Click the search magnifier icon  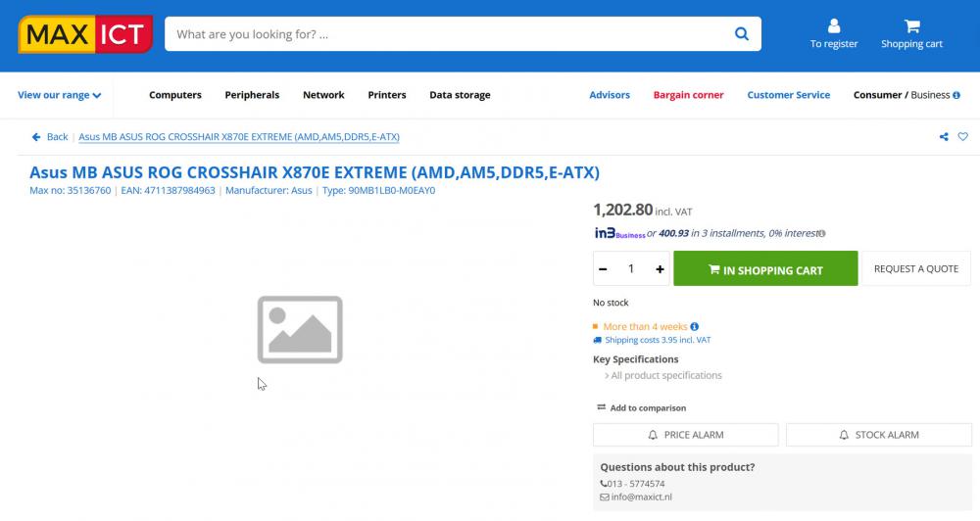741,33
